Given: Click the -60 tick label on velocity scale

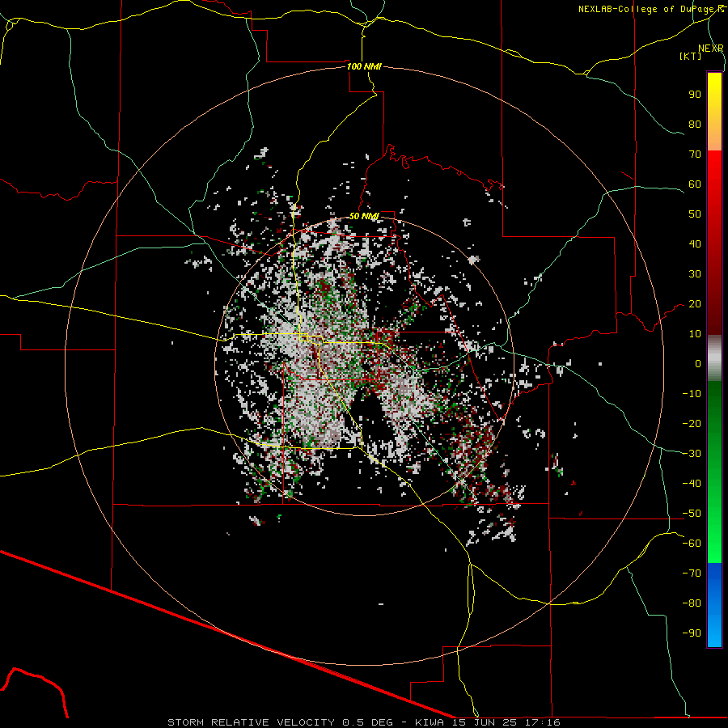Looking at the screenshot, I should [692, 544].
